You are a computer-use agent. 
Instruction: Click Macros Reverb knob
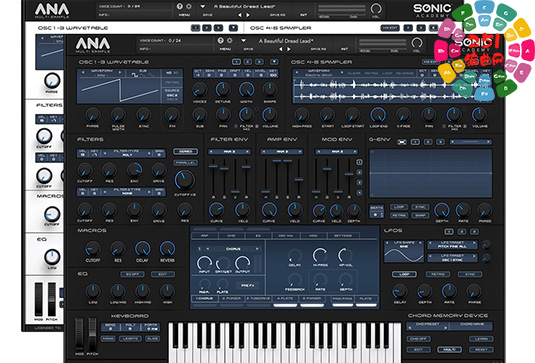pyautogui.click(x=167, y=248)
